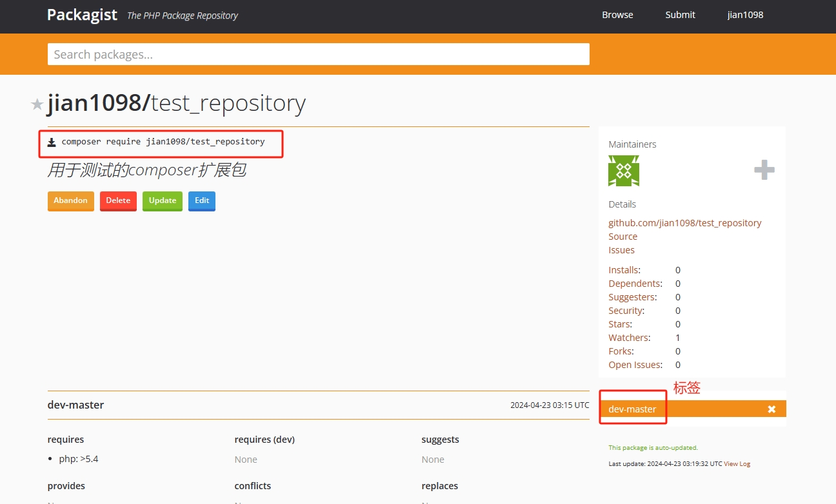The width and height of the screenshot is (836, 504).
Task: Click the green Update button
Action: pos(163,201)
